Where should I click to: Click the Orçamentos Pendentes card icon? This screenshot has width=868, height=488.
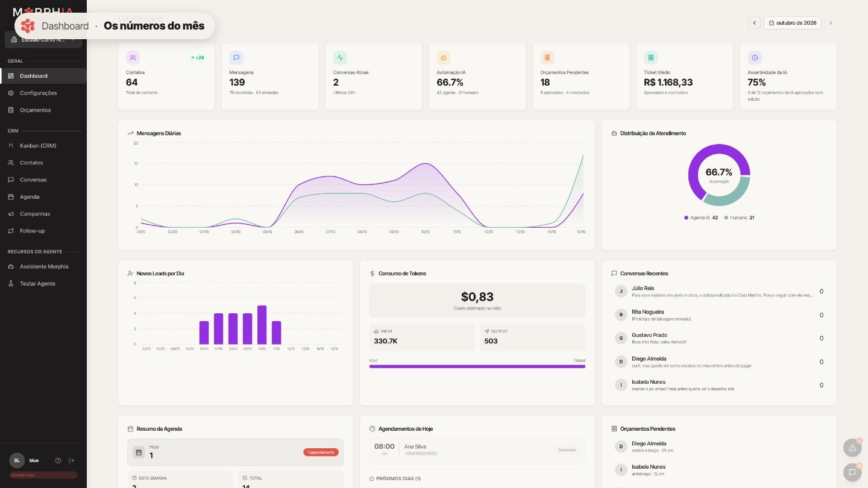[547, 58]
